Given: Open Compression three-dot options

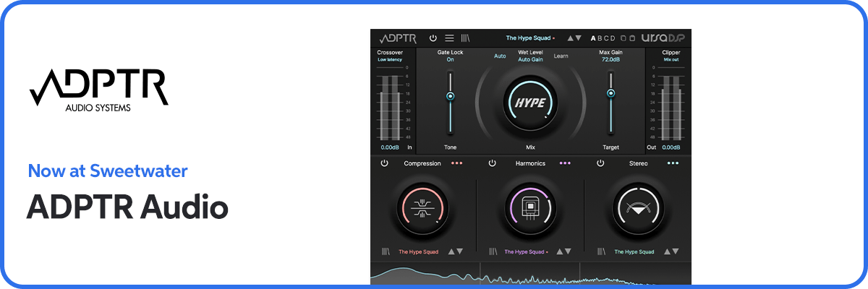Looking at the screenshot, I should click(456, 163).
